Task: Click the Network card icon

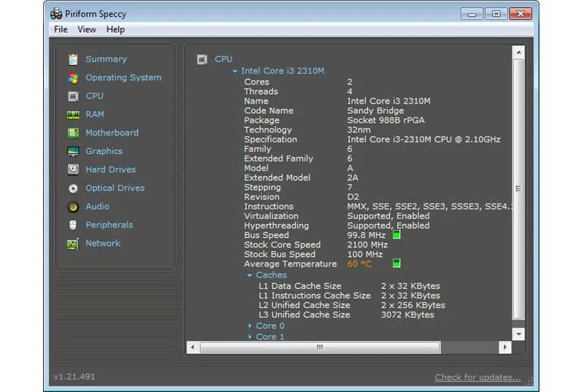Action: [x=73, y=244]
